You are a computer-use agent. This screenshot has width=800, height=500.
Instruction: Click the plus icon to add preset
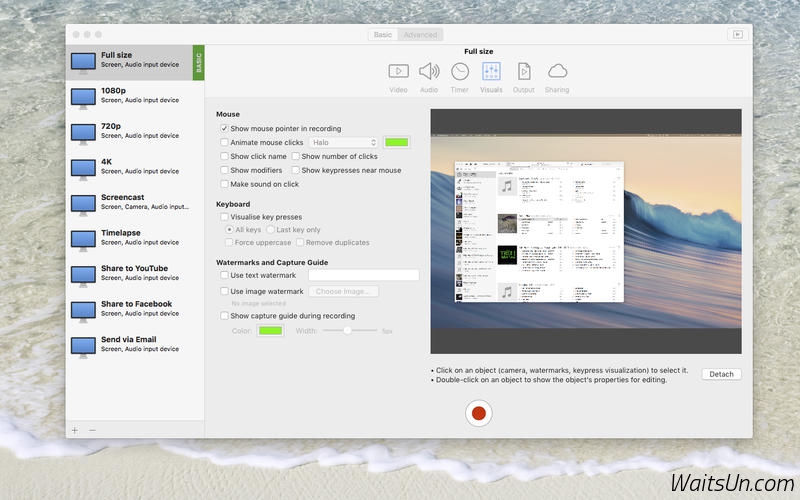click(x=75, y=430)
